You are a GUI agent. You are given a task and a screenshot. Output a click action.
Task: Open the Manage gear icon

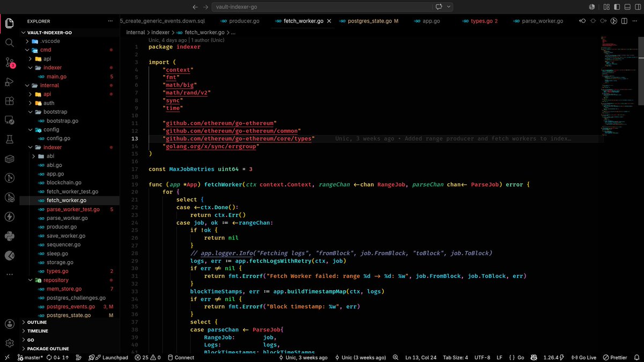(9, 343)
